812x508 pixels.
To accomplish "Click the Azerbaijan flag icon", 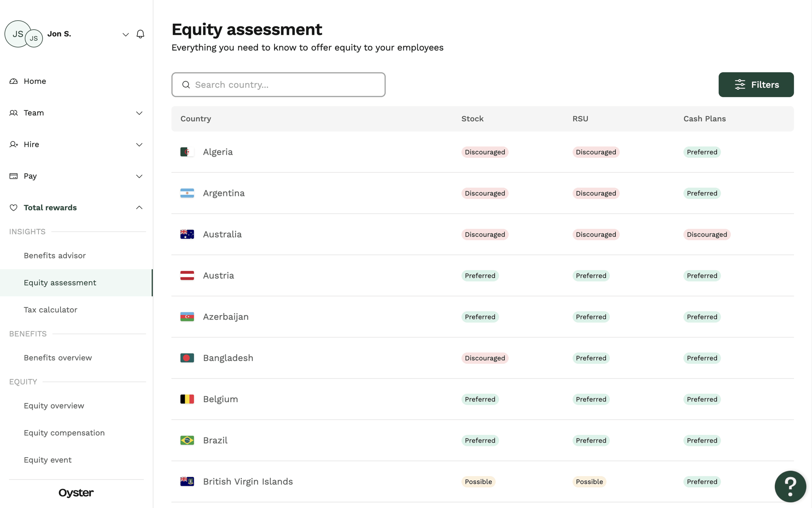I will [187, 317].
